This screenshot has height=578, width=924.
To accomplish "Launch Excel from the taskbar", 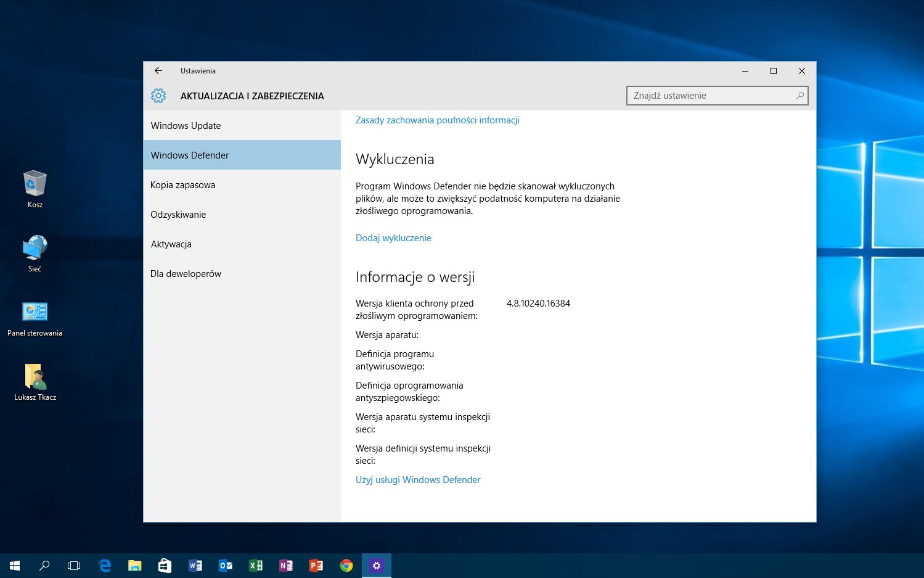I will [x=255, y=565].
